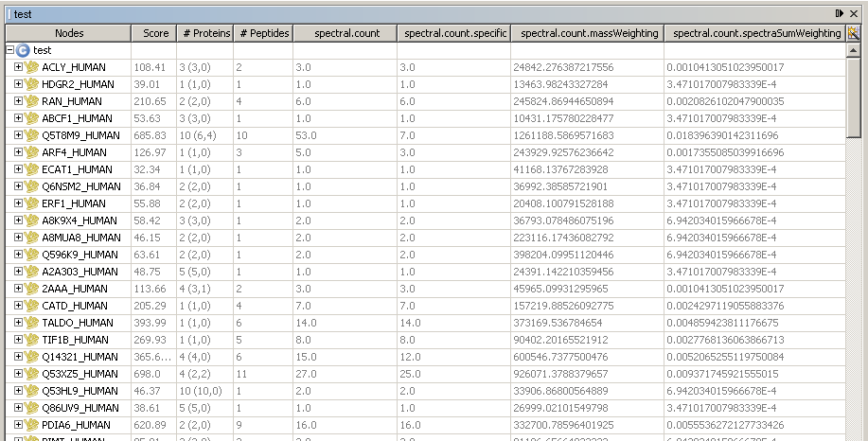The height and width of the screenshot is (441, 868).
Task: Click the protein icon beside TALDO_HUMAN
Action: (32, 323)
